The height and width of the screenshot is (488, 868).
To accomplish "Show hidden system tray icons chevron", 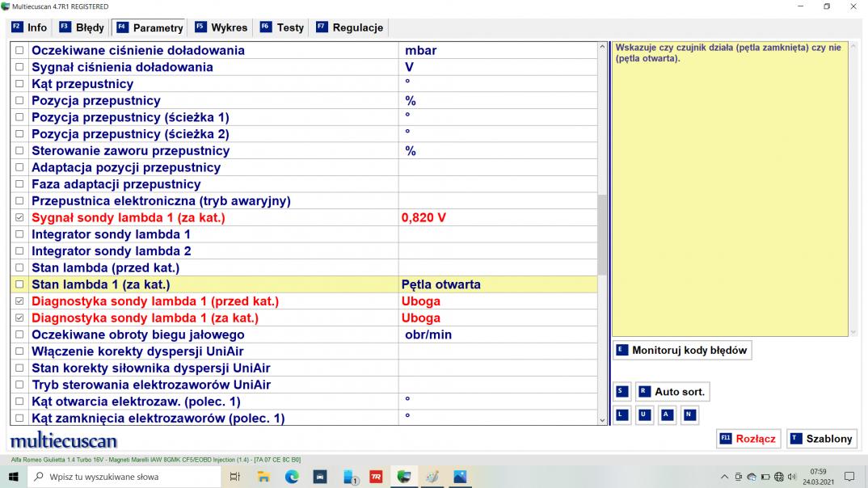I will click(726, 477).
